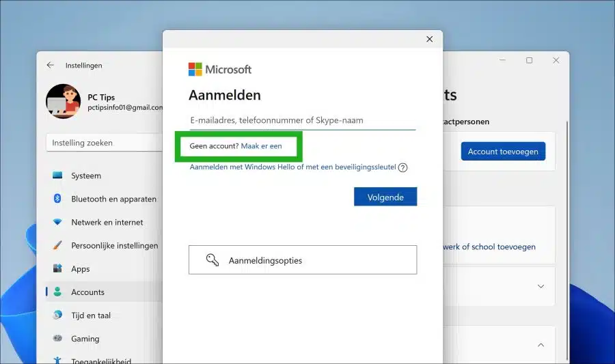Click the Settings window vertical scrollbar
Viewport: 615px width, 364px height.
click(567, 241)
